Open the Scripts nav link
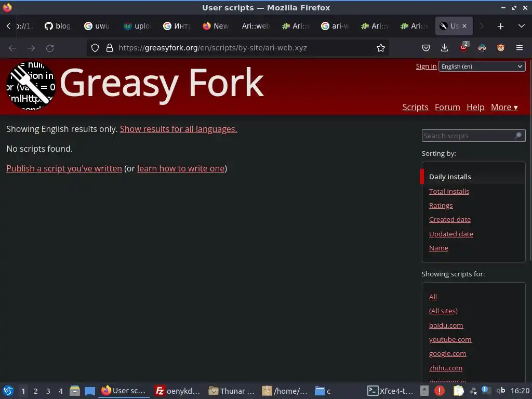532x399 pixels. 415,107
